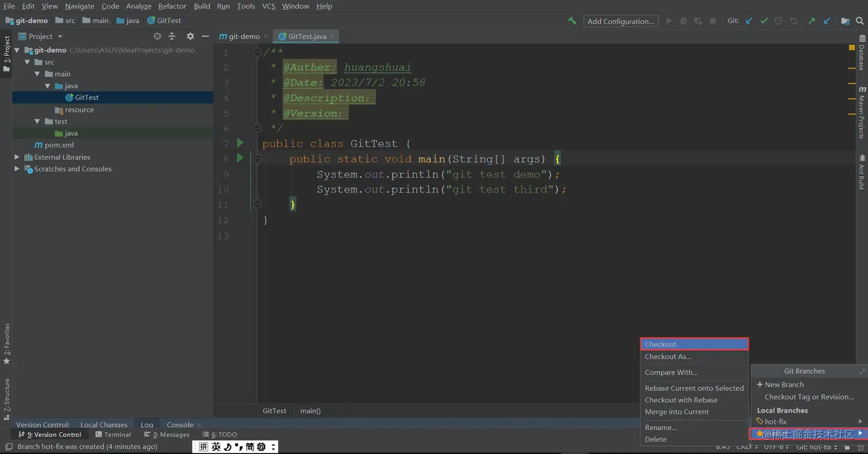Switch to Local Changes tab
Viewport: 868px width, 454px height.
[x=104, y=425]
